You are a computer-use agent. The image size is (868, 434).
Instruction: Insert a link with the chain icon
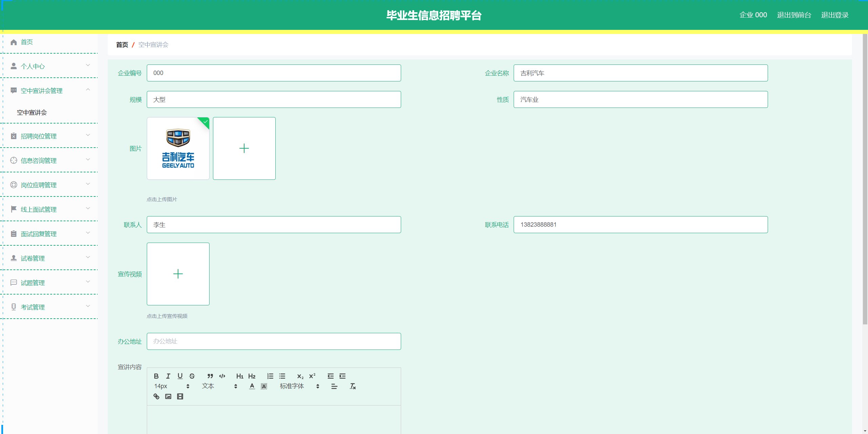point(156,396)
